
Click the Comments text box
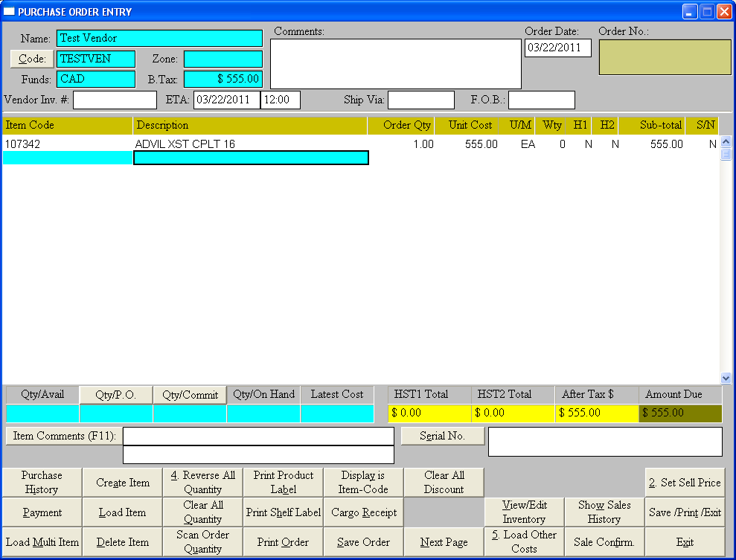point(395,64)
